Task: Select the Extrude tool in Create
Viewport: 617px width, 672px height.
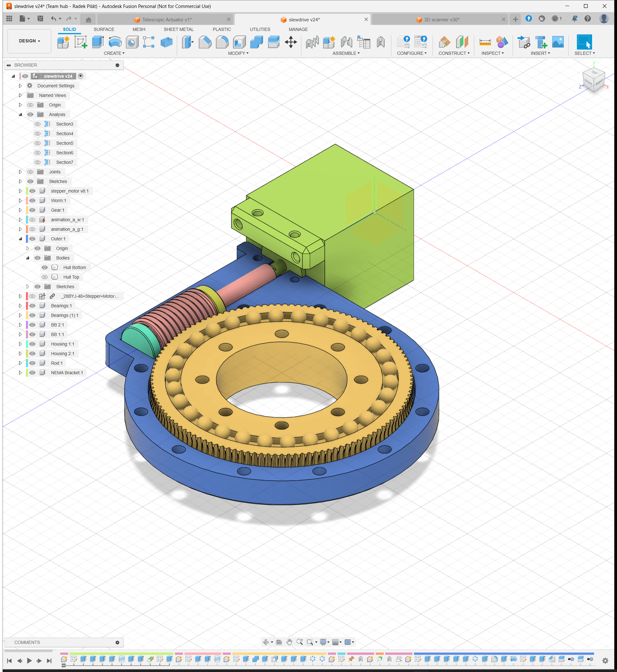Action: point(98,42)
